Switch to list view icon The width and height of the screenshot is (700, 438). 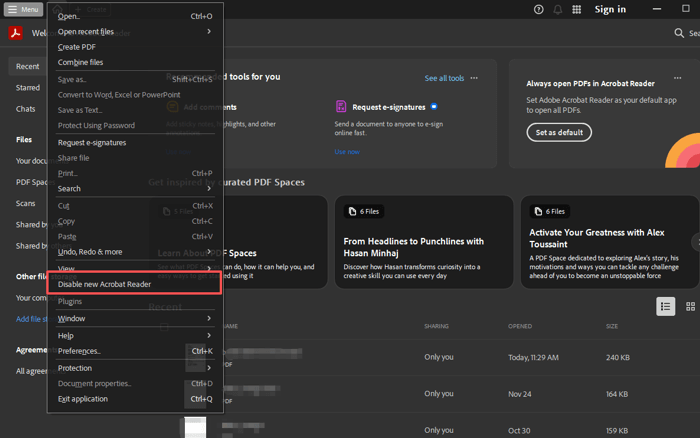[665, 307]
